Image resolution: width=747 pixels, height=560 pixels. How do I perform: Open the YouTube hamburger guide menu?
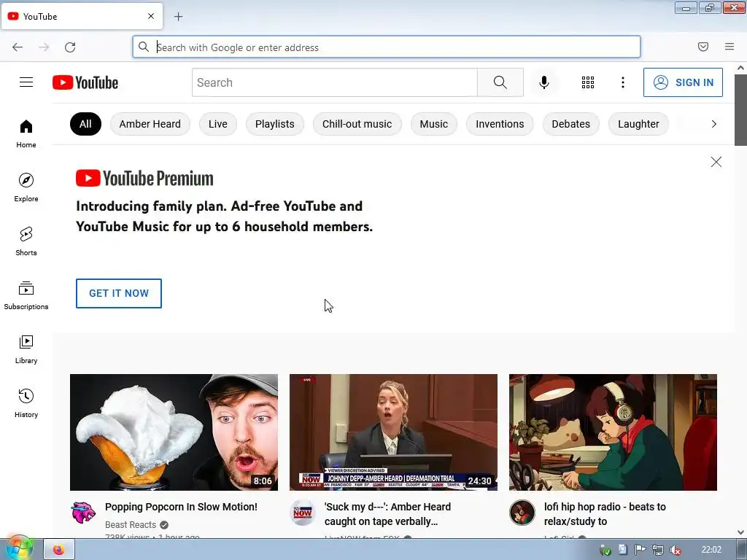[26, 82]
